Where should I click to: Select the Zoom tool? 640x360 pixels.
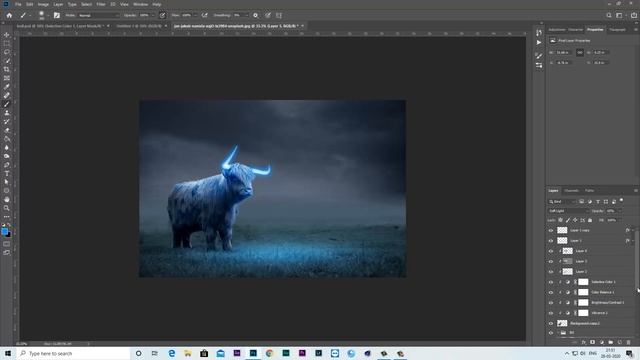pyautogui.click(x=7, y=208)
